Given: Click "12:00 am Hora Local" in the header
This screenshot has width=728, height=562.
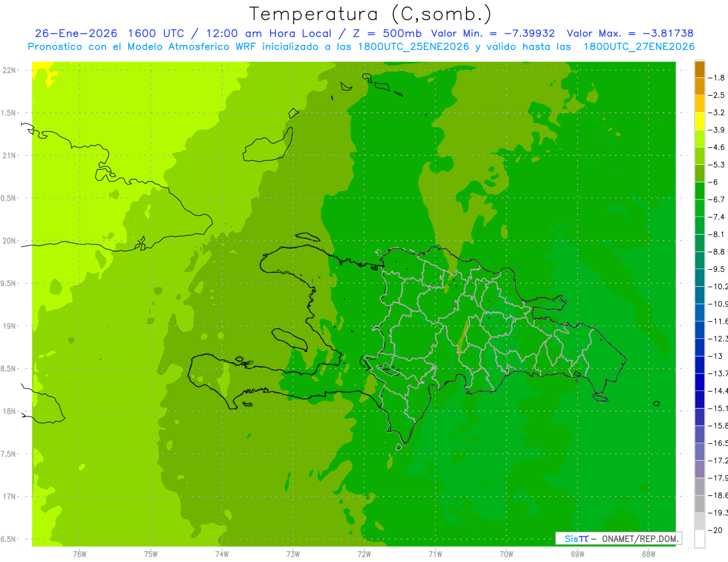Looking at the screenshot, I should coord(269,33).
